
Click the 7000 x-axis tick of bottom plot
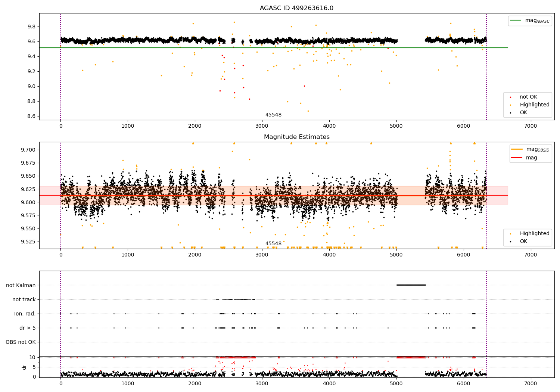pyautogui.click(x=531, y=383)
